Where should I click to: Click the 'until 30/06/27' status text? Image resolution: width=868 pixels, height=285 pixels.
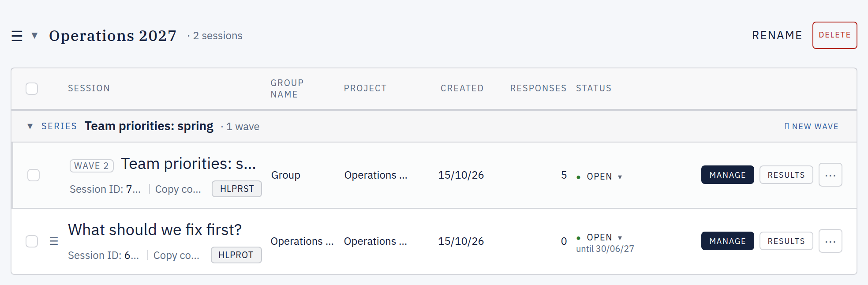(x=605, y=249)
